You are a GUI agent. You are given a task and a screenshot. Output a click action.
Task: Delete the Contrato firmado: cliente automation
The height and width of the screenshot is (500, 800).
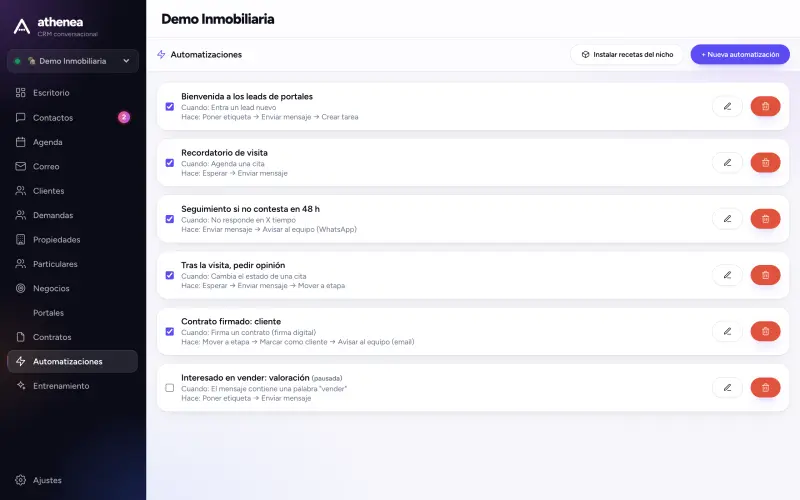point(765,331)
